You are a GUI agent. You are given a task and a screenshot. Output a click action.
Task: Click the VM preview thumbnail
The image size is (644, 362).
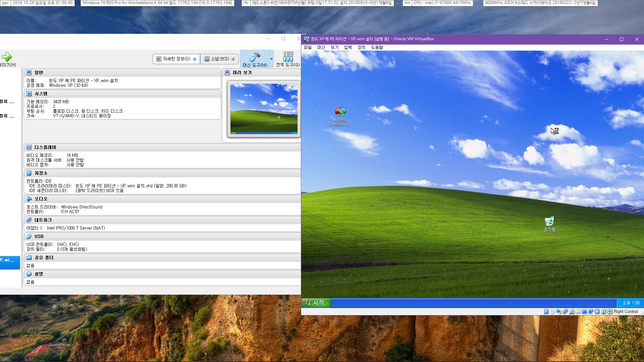264,109
